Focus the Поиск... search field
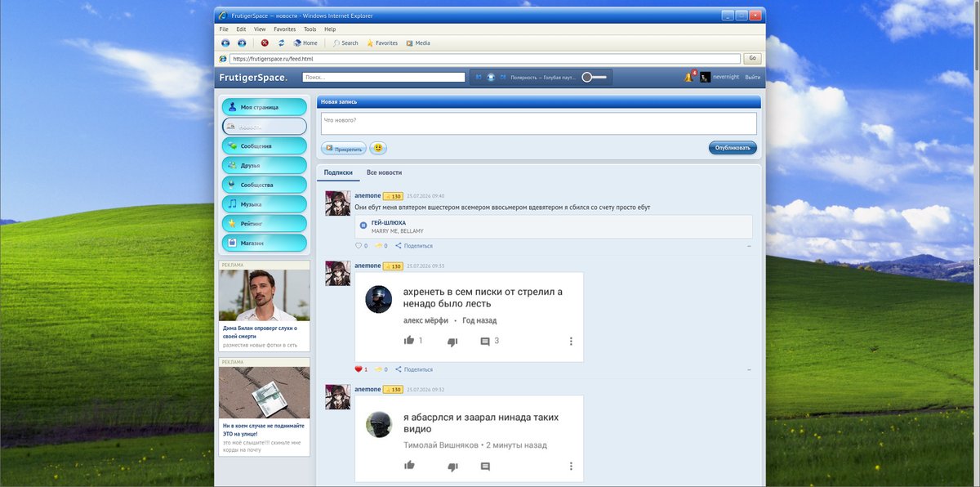This screenshot has height=487, width=980. 383,77
